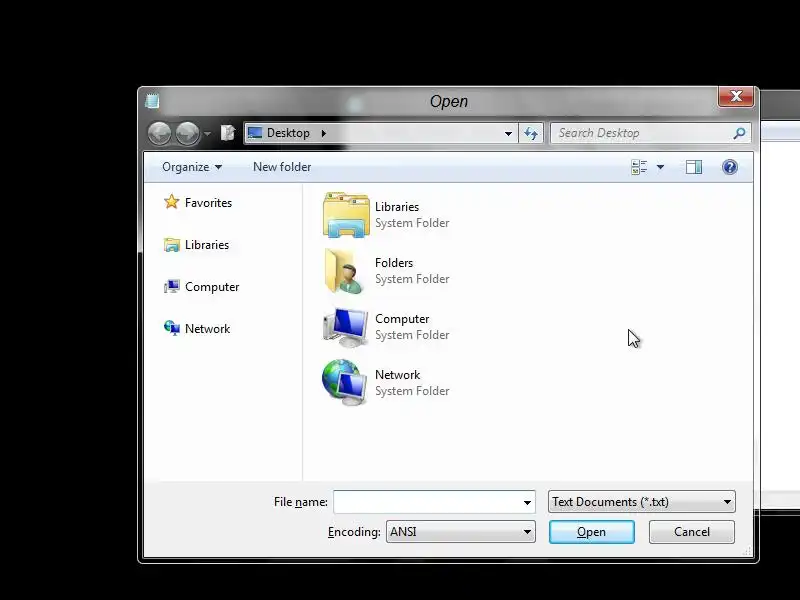Viewport: 800px width, 600px height.
Task: Click the Change your view icon
Action: [639, 167]
